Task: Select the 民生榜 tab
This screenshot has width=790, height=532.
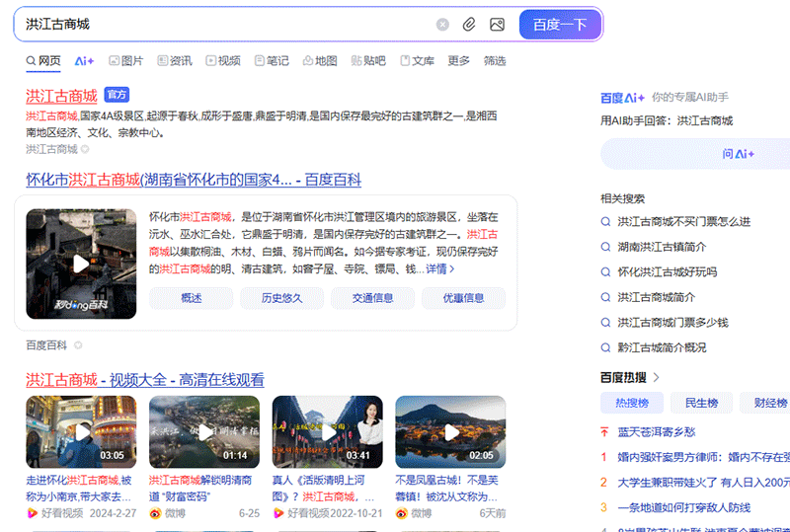Action: (701, 403)
